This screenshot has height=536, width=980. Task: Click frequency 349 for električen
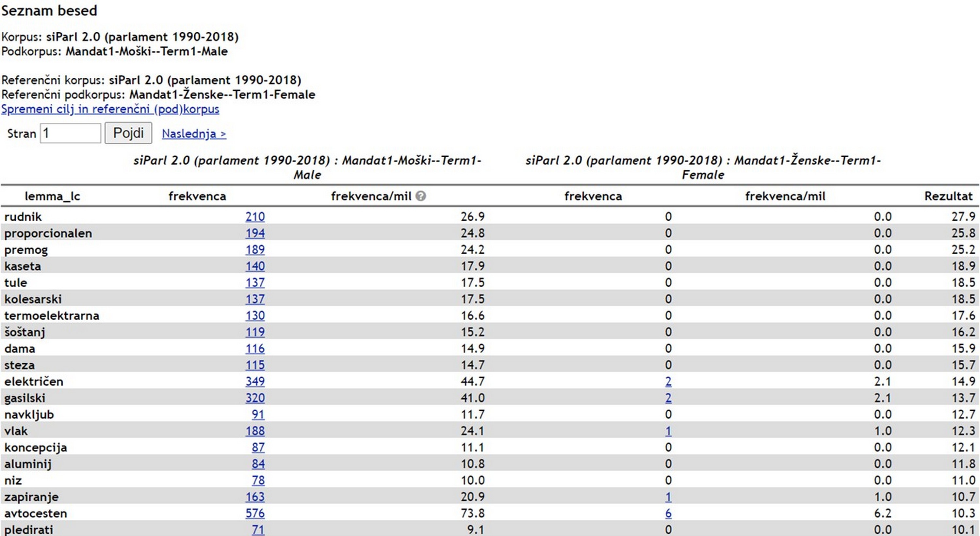pyautogui.click(x=255, y=381)
